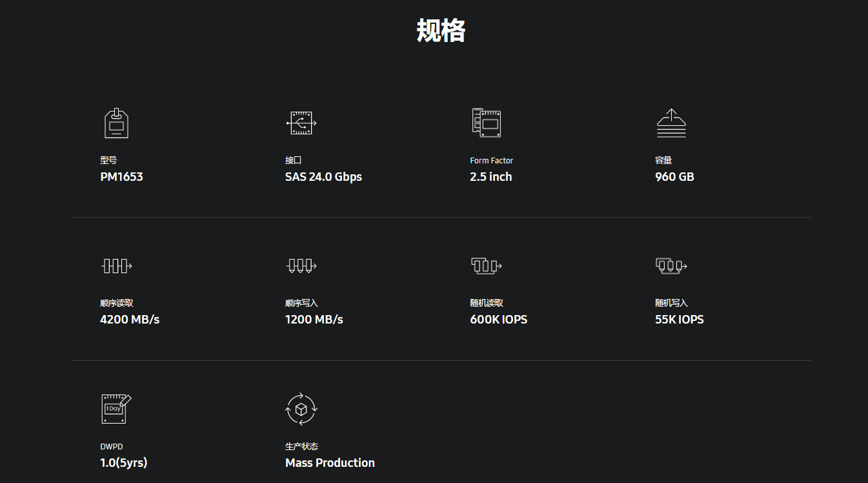Select the 1200 MB/s value
The width and height of the screenshot is (868, 483).
click(314, 320)
